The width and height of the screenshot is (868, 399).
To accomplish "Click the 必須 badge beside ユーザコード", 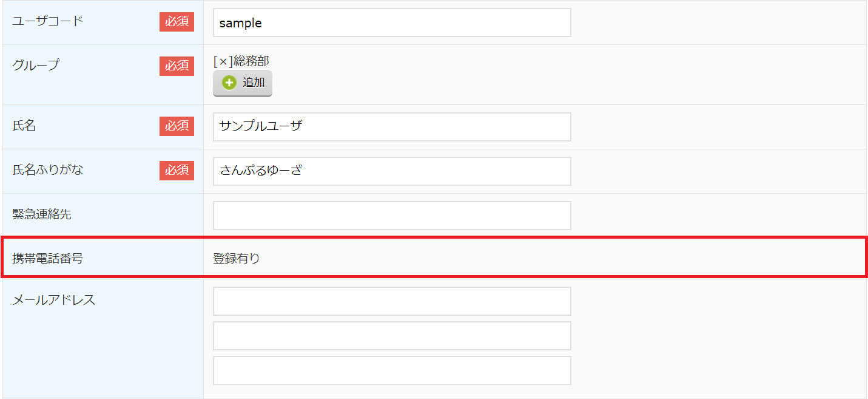I will (177, 22).
